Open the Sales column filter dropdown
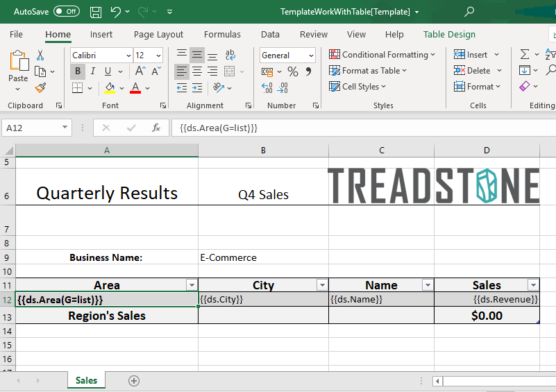 pyautogui.click(x=533, y=285)
